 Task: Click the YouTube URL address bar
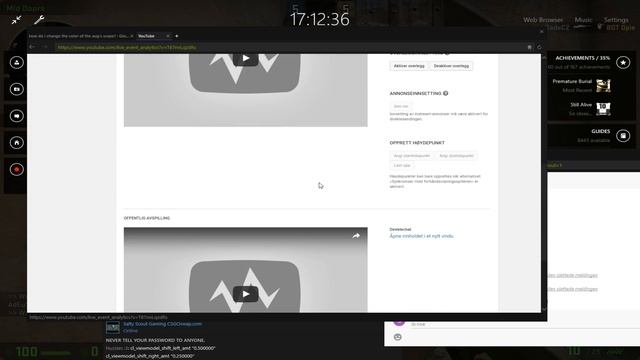click(x=290, y=47)
